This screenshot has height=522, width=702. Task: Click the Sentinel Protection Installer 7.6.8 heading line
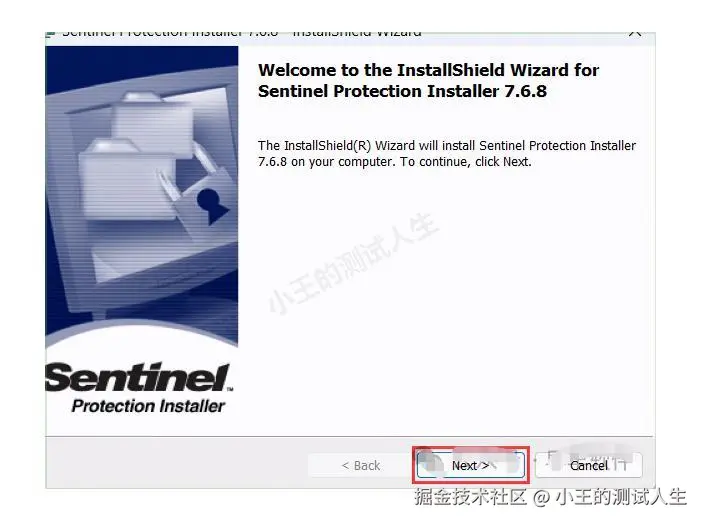(402, 91)
